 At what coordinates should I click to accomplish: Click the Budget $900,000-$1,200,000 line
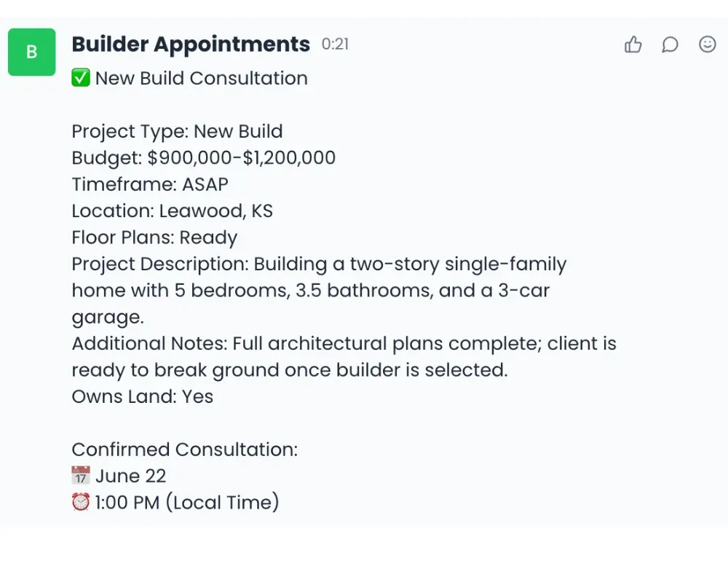click(x=203, y=158)
